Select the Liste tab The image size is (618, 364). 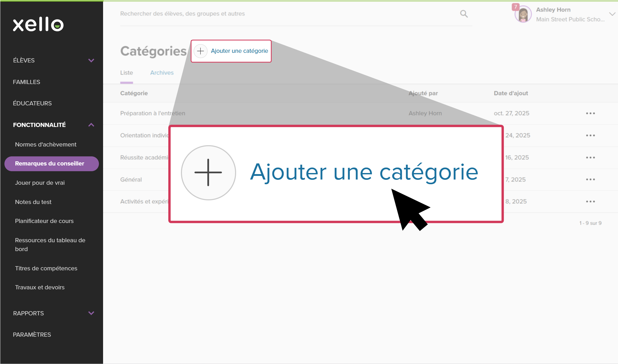(127, 73)
